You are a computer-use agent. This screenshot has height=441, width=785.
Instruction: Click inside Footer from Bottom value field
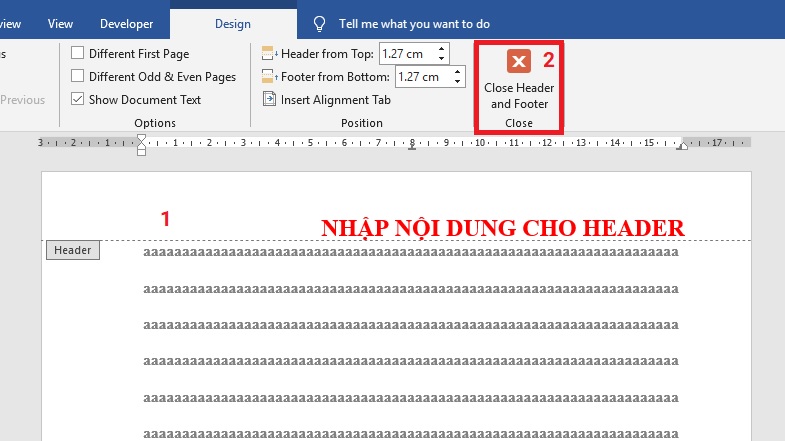coord(423,76)
